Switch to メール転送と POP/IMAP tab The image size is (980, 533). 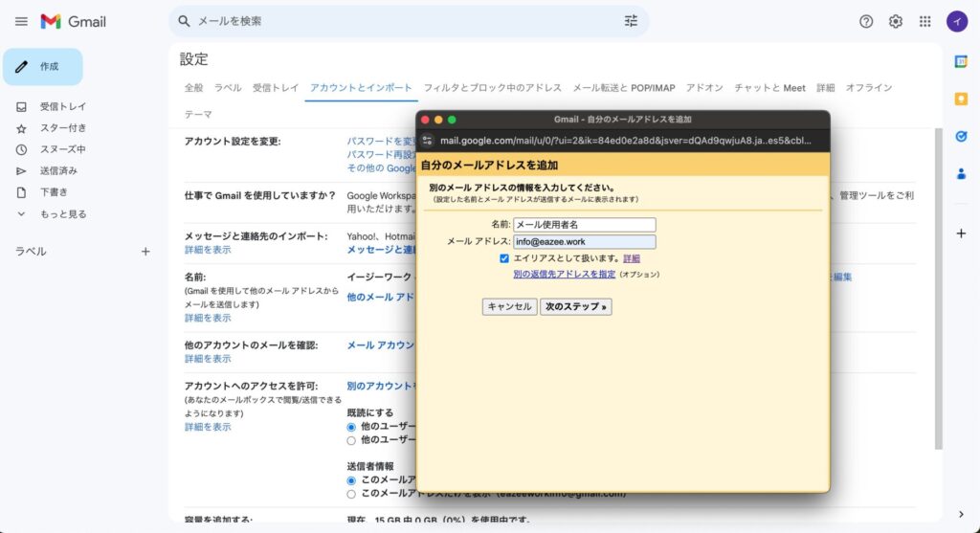tap(624, 87)
